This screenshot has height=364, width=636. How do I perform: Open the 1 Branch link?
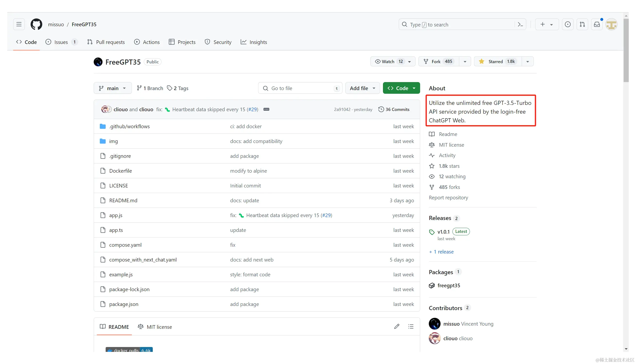click(150, 88)
